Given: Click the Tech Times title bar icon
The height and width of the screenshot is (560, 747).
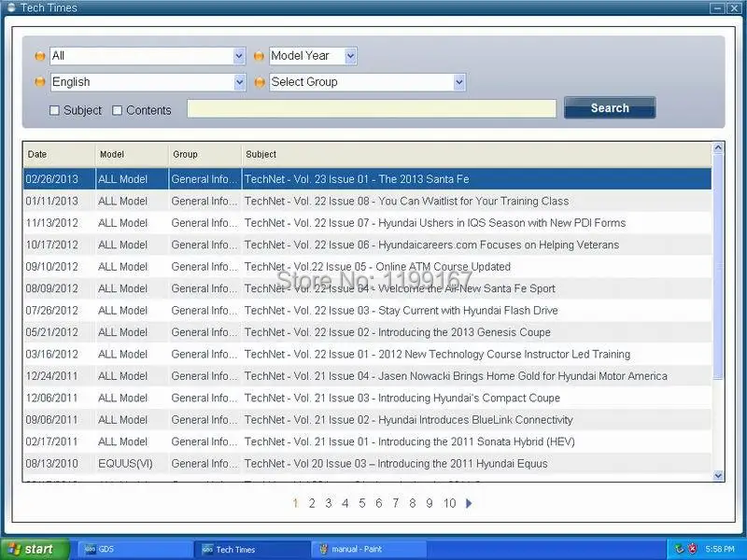Looking at the screenshot, I should point(11,7).
